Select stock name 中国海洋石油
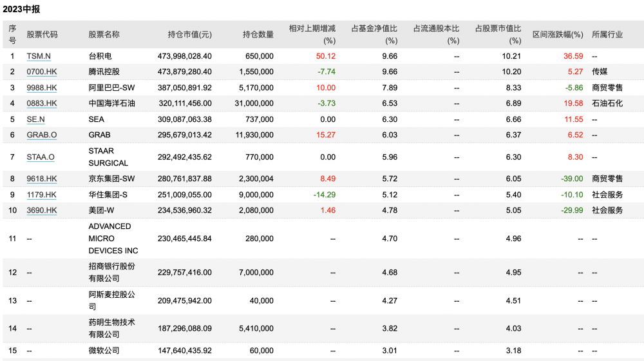 (x=111, y=103)
